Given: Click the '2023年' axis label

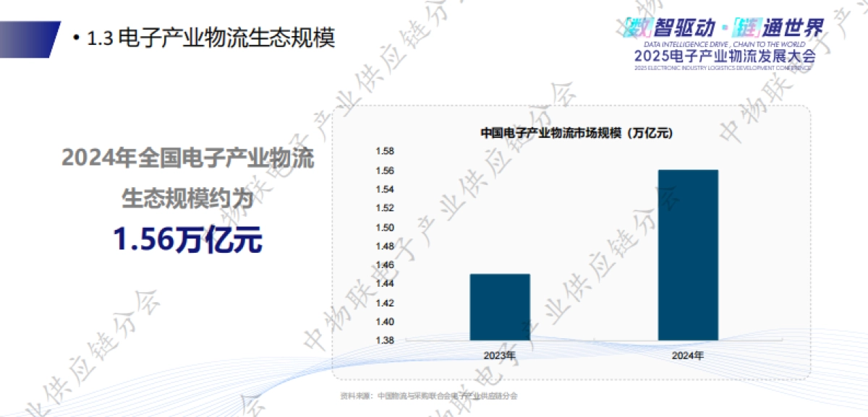Looking at the screenshot, I should (499, 354).
